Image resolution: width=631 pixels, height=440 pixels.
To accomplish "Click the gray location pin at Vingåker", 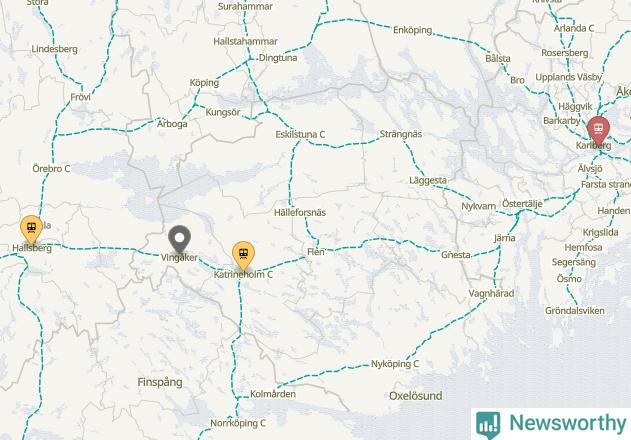I will [179, 238].
